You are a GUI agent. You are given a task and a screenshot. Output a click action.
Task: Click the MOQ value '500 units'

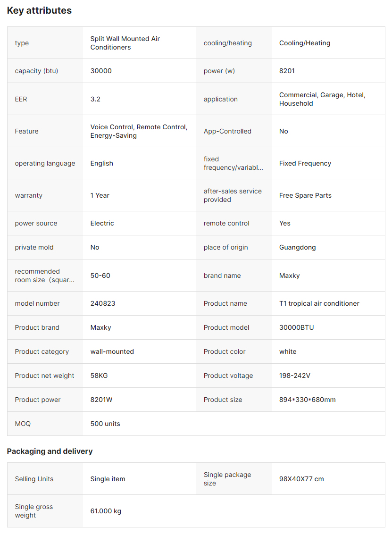(x=105, y=424)
